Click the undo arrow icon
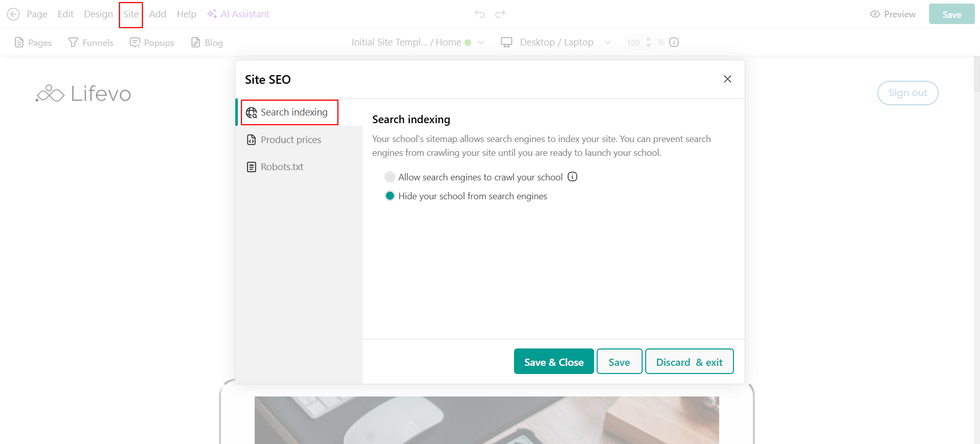980x444 pixels. tap(480, 14)
